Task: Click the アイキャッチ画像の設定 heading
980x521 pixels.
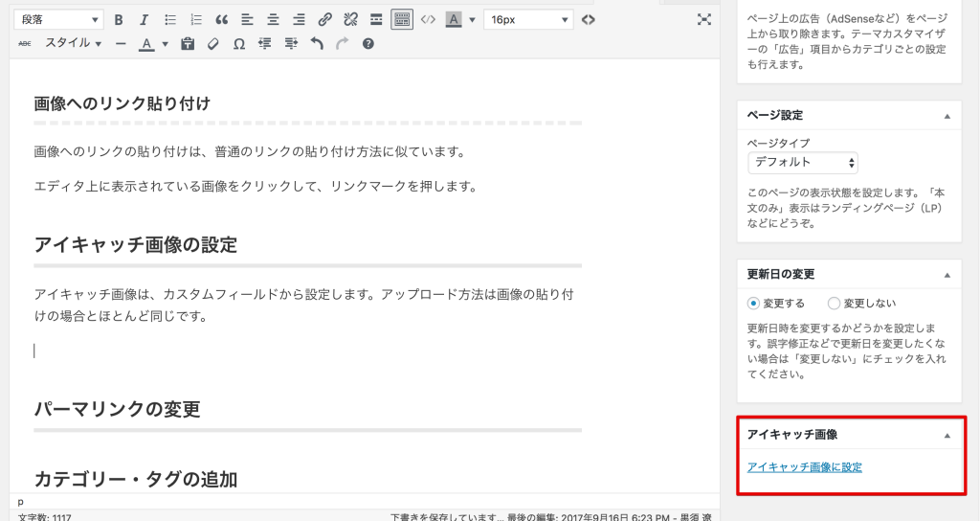Action: coord(136,244)
